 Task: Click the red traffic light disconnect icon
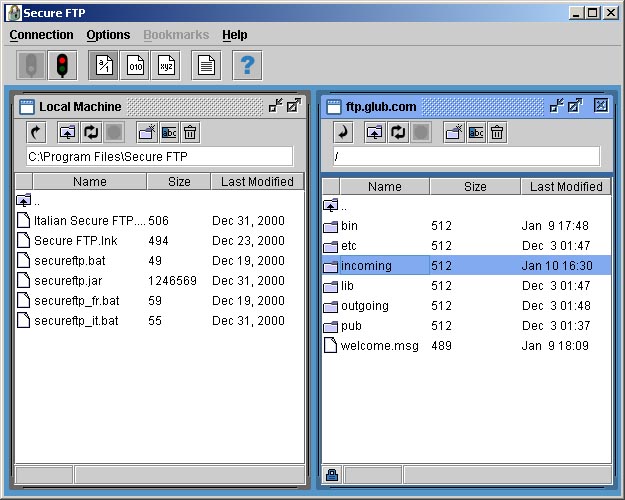[x=62, y=65]
